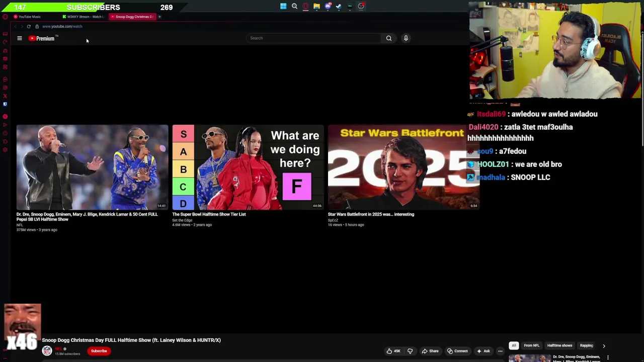Click chat username itsdali69
The width and height of the screenshot is (644, 362).
tap(491, 114)
